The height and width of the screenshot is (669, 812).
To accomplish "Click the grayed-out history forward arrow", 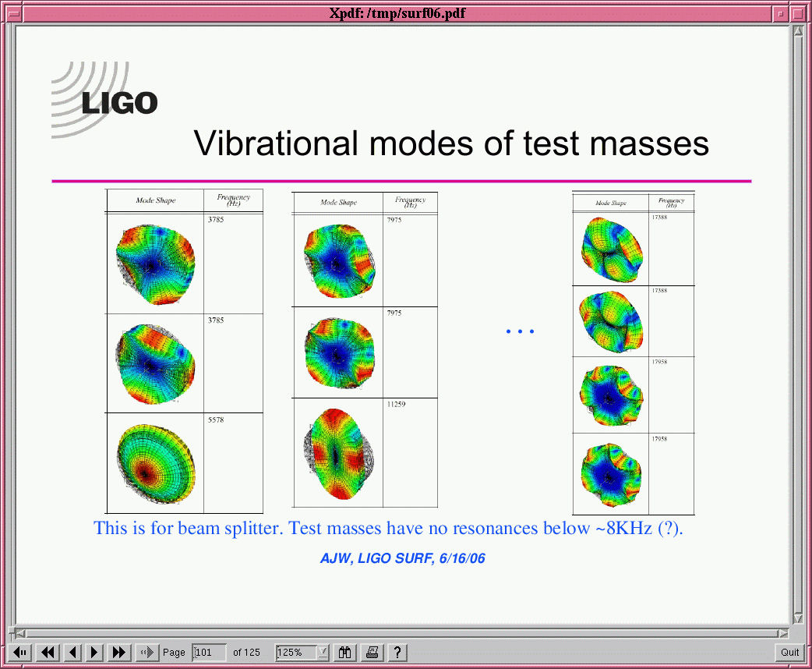I will (146, 652).
